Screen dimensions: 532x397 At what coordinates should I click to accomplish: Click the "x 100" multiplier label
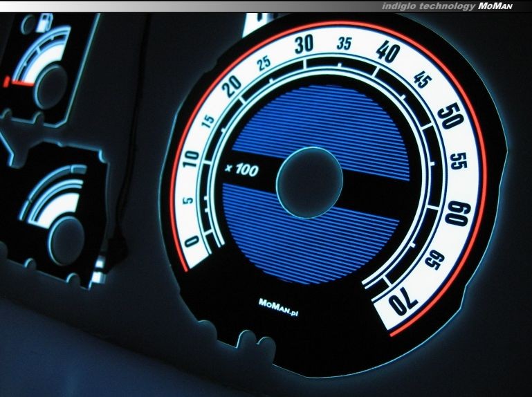(243, 168)
